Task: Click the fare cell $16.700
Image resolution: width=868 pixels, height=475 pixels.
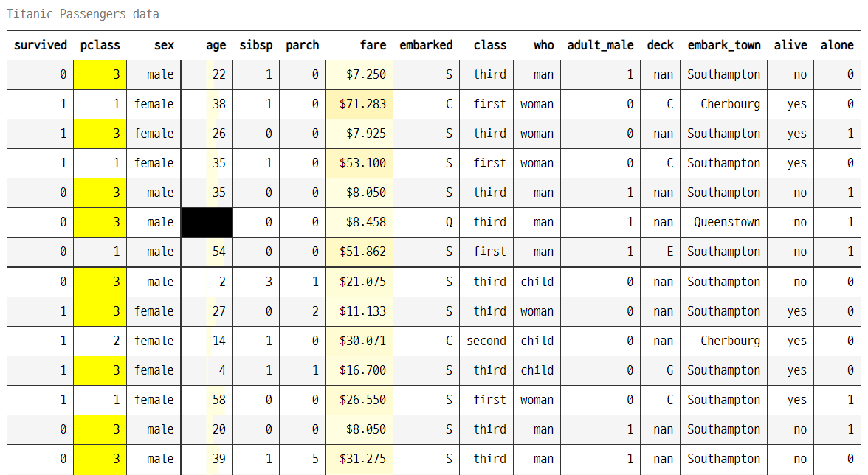Action: point(360,370)
